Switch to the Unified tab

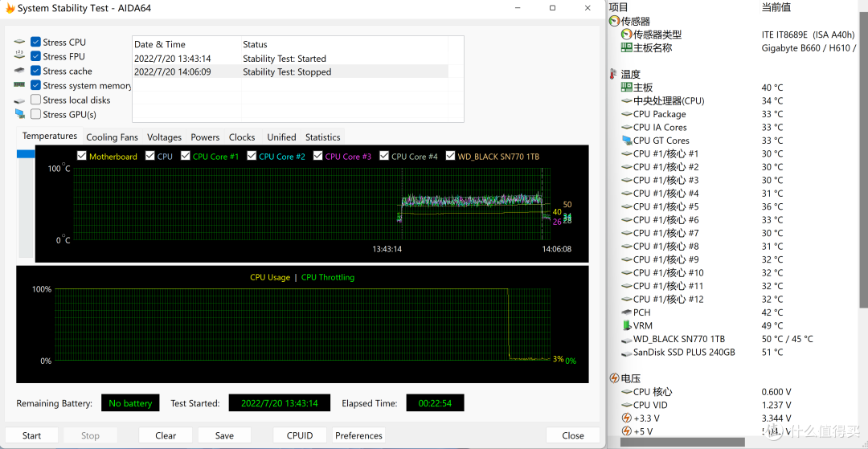[x=281, y=137]
